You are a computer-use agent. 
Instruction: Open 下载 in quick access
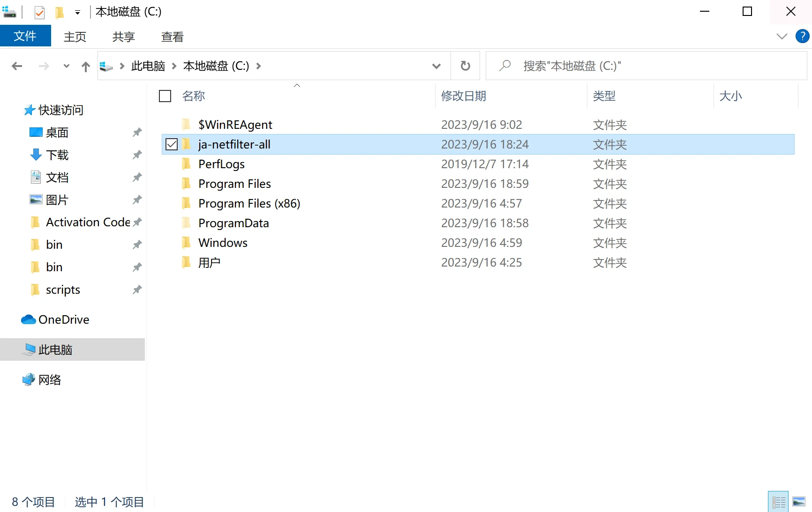pos(57,155)
